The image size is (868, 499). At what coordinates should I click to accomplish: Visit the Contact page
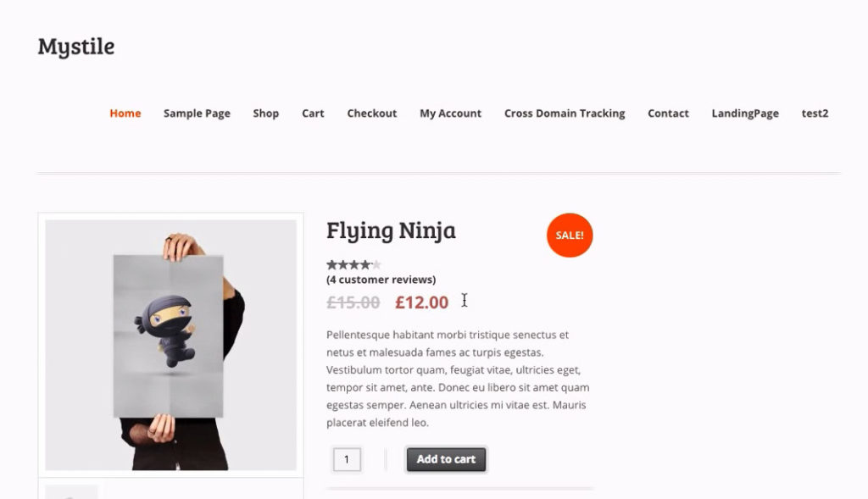668,113
